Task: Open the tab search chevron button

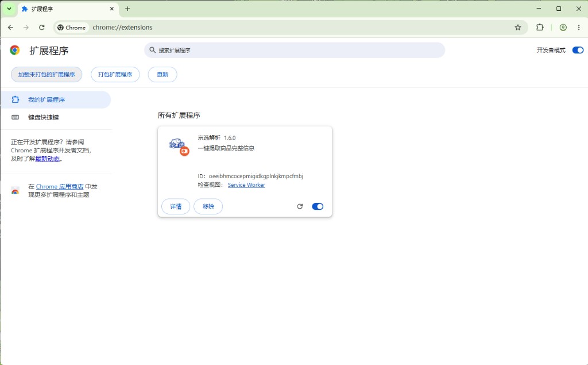Action: point(9,9)
